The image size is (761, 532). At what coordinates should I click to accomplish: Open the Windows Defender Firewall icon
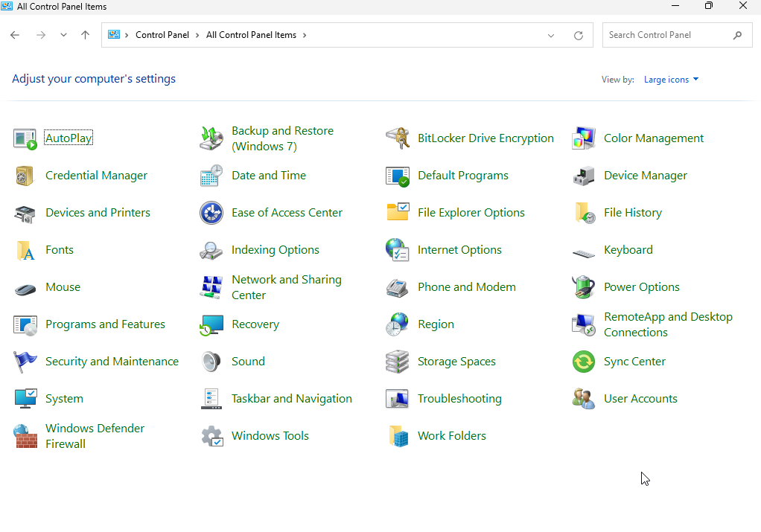[25, 436]
